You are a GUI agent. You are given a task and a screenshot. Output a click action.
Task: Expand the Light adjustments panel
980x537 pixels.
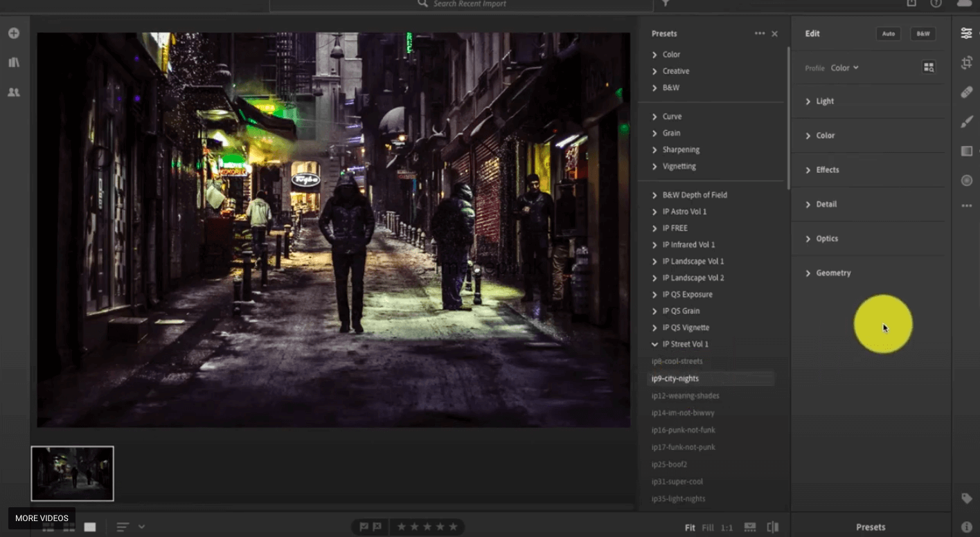point(826,101)
